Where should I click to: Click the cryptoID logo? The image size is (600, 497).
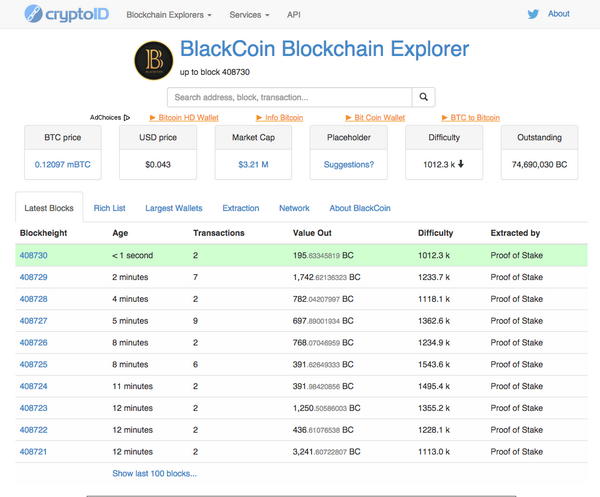(67, 14)
